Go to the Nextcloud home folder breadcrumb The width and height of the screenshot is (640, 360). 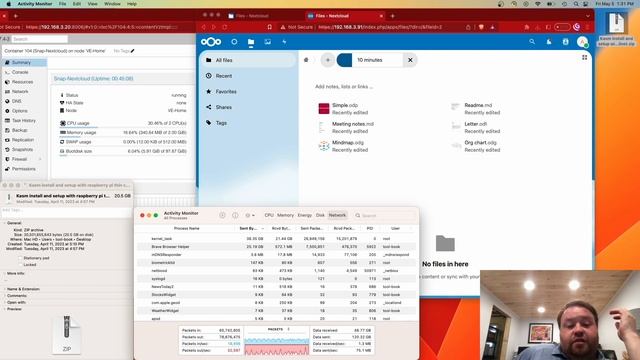pyautogui.click(x=306, y=60)
